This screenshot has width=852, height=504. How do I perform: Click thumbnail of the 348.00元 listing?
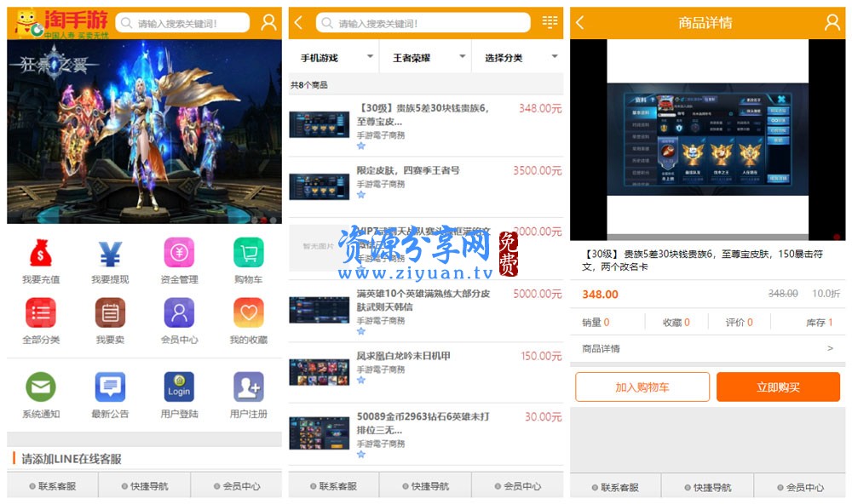[x=319, y=124]
